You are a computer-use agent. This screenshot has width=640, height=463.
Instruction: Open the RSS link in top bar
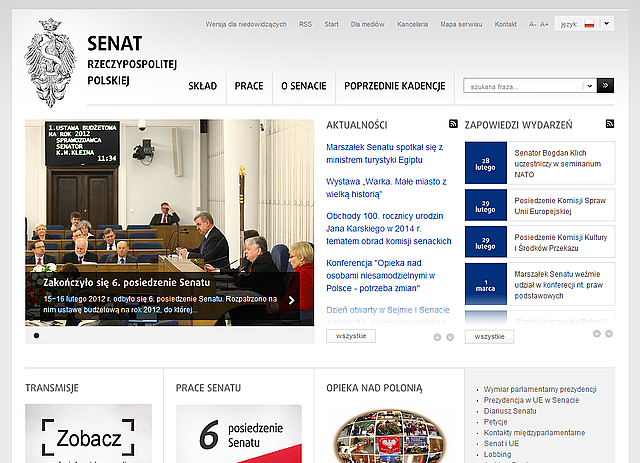click(305, 24)
